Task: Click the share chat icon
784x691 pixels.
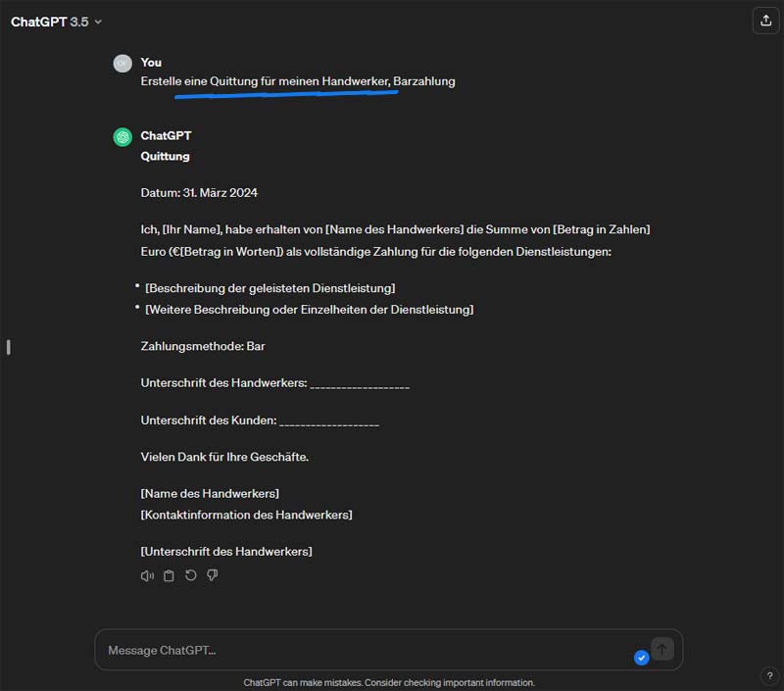Action: pyautogui.click(x=765, y=21)
